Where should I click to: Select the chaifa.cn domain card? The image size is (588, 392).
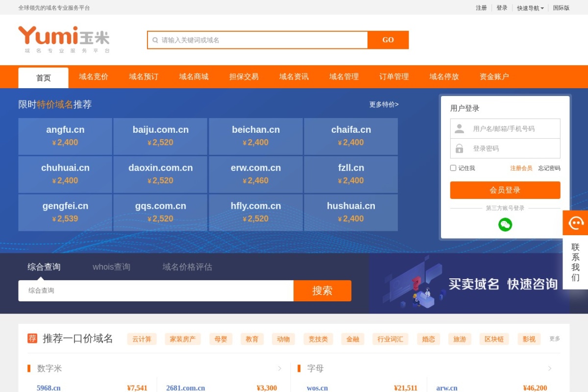point(351,136)
